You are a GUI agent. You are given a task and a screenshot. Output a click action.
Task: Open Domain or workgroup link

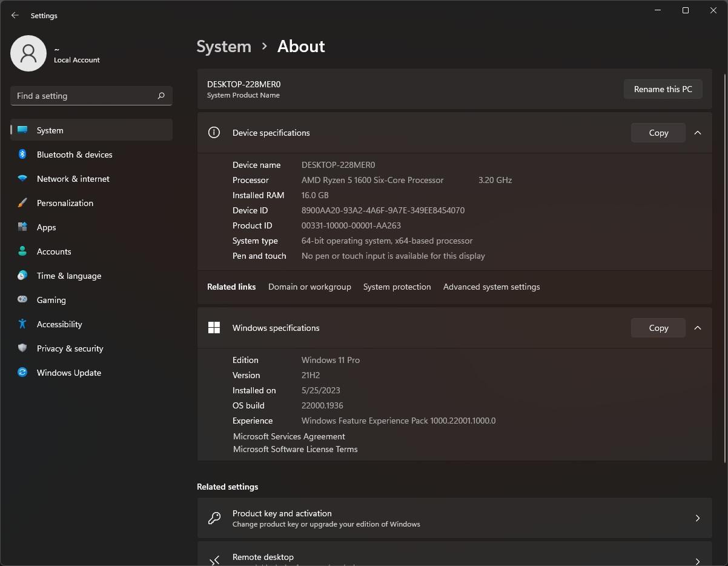[309, 287]
